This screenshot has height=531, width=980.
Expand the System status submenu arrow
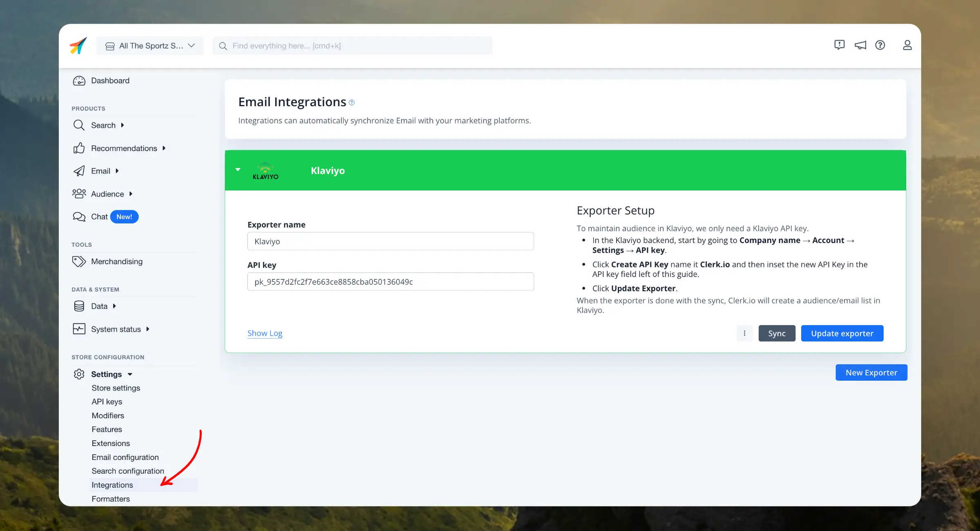click(147, 329)
